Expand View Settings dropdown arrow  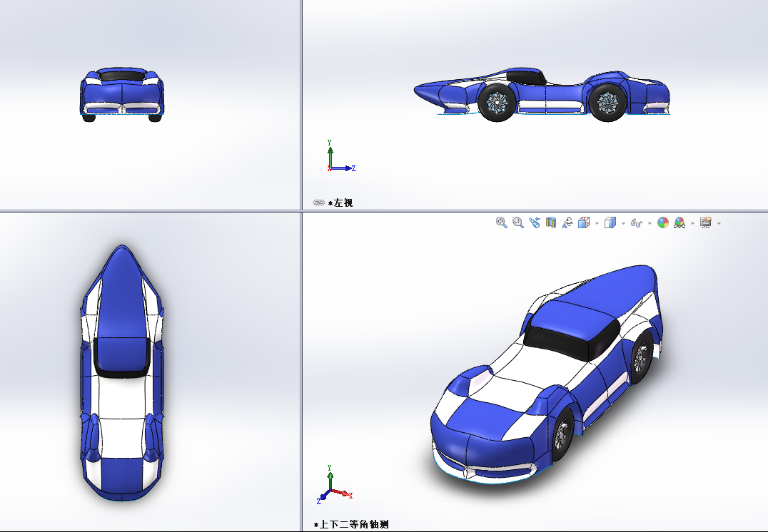click(719, 223)
